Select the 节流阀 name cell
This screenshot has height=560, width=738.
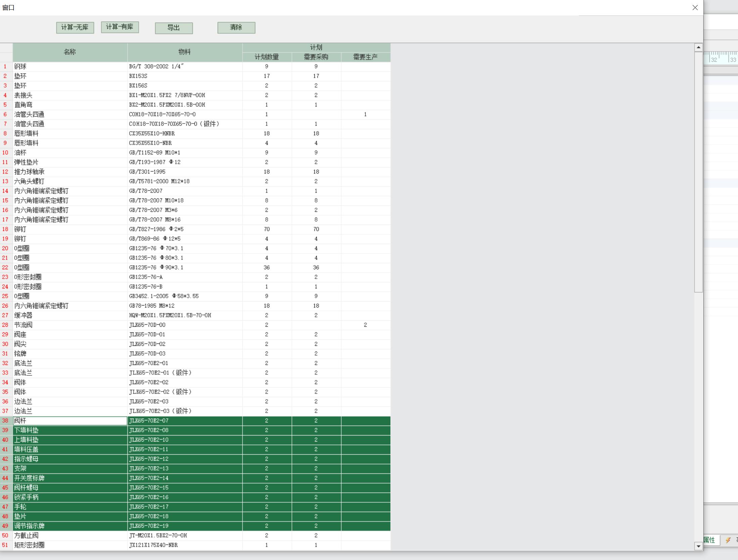[70, 325]
